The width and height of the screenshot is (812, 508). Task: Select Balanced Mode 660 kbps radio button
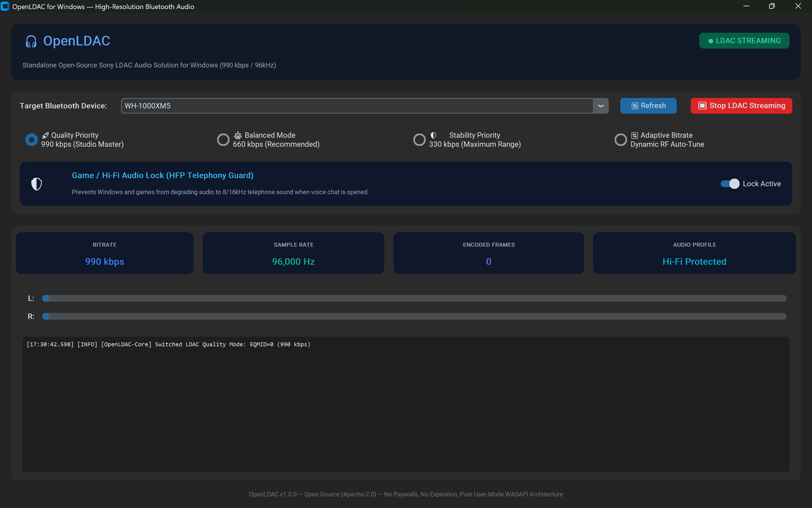click(x=223, y=139)
